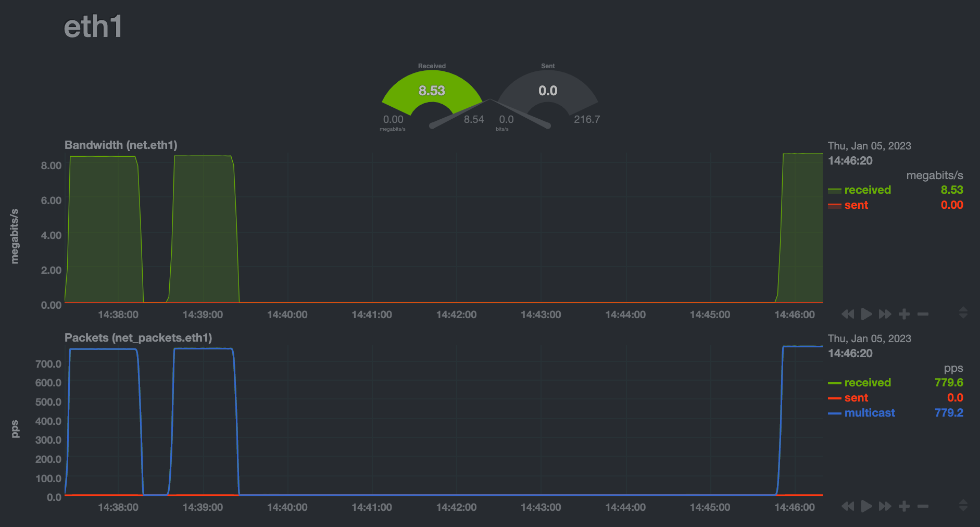The image size is (980, 527).
Task: Toggle received series in Bandwidth legend
Action: tap(867, 190)
